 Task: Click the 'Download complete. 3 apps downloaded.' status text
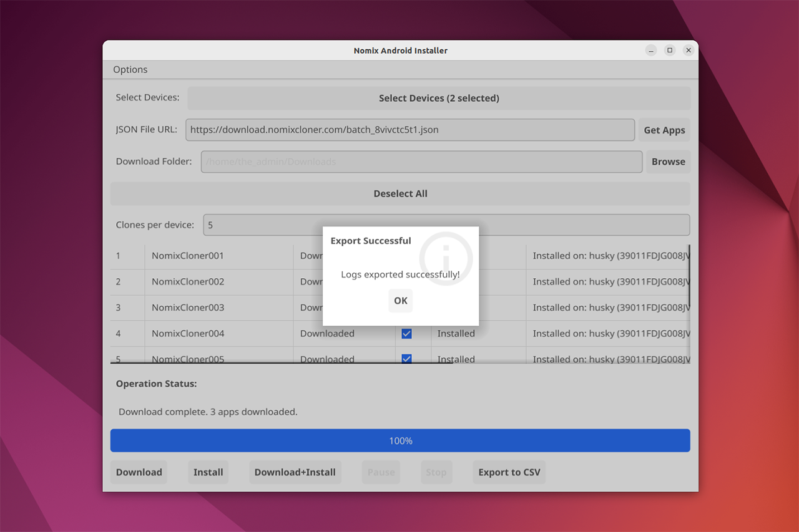tap(208, 412)
